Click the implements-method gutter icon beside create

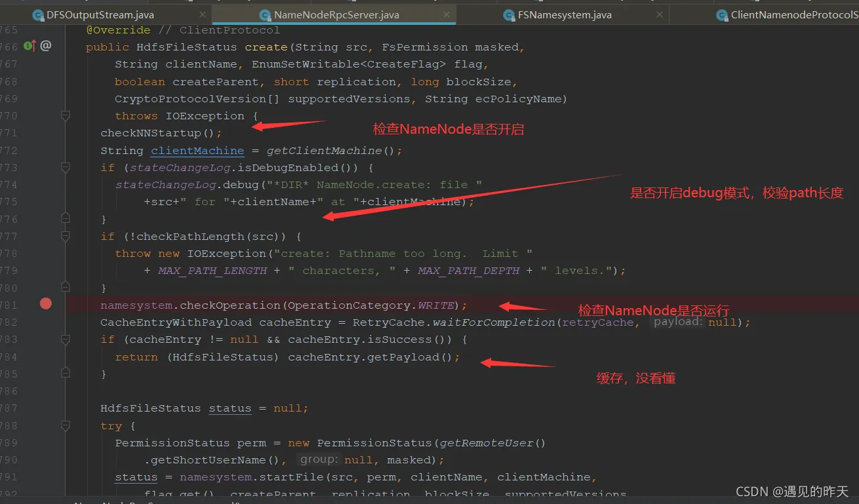click(x=30, y=46)
